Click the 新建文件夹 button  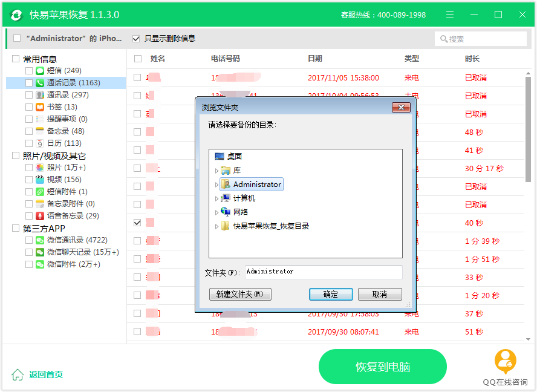240,295
